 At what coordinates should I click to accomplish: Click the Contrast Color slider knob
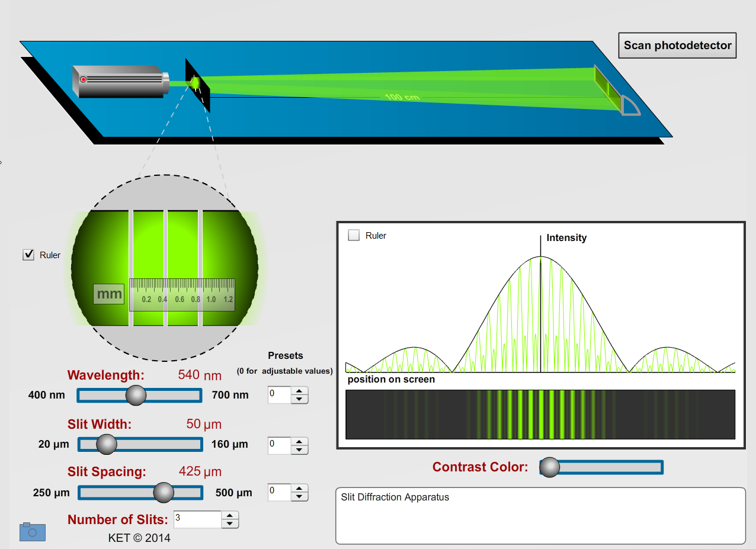tap(550, 467)
